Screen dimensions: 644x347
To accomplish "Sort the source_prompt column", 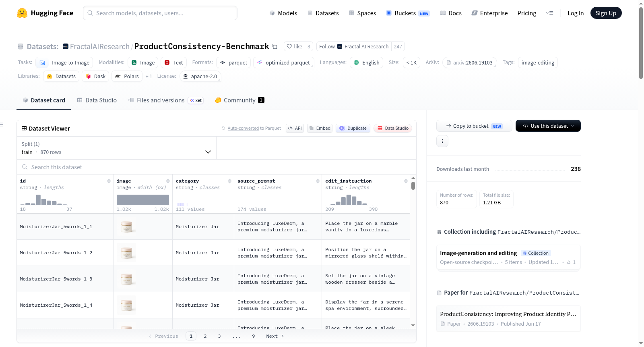I will pyautogui.click(x=318, y=181).
